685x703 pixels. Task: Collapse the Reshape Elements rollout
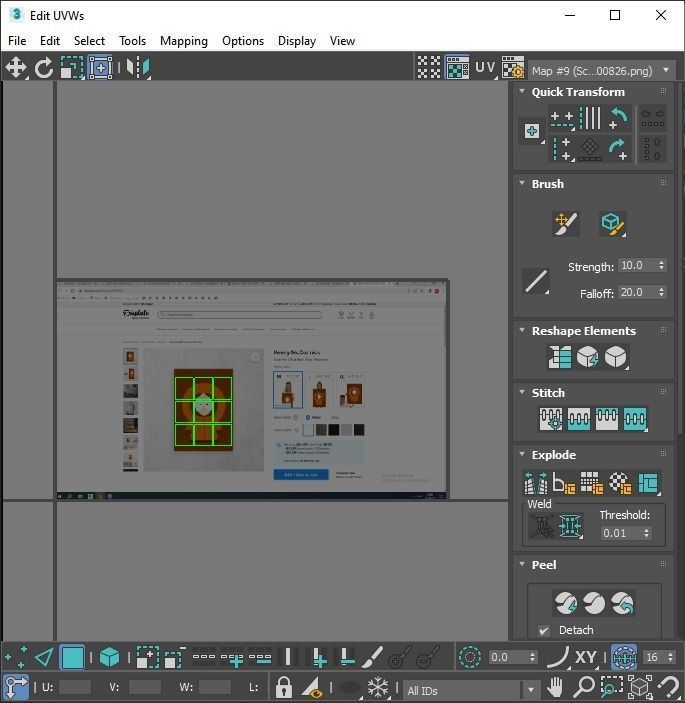pyautogui.click(x=522, y=330)
